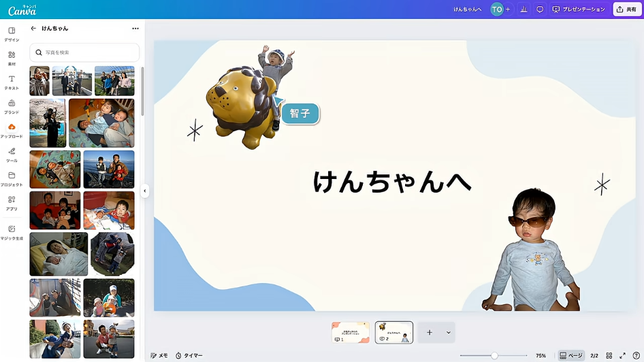Open the three-dot menu for けんちゃん folder
The image size is (644, 362).
click(135, 29)
